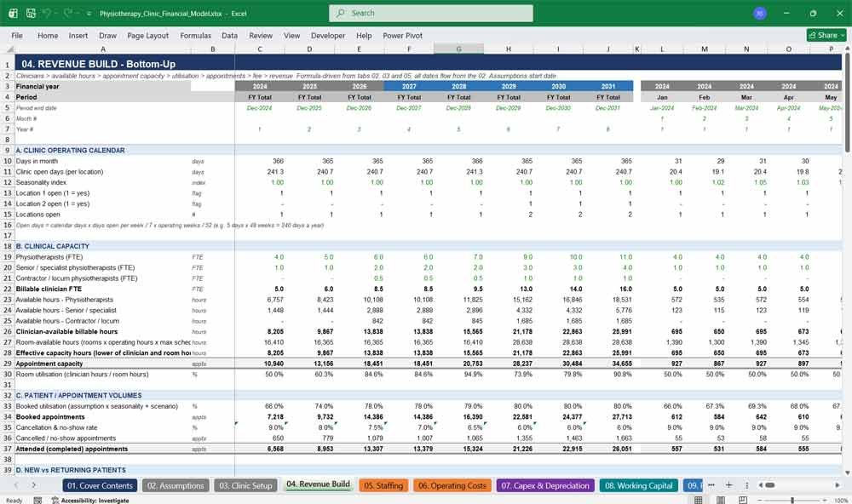Click 'B. CLINICAL CAPACITY' section heading
852x504 pixels.
[52, 246]
